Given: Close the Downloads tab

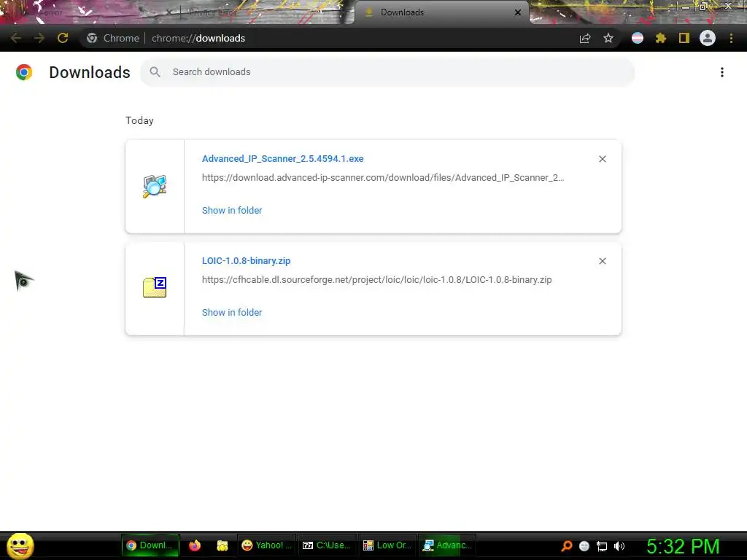Looking at the screenshot, I should coord(518,12).
